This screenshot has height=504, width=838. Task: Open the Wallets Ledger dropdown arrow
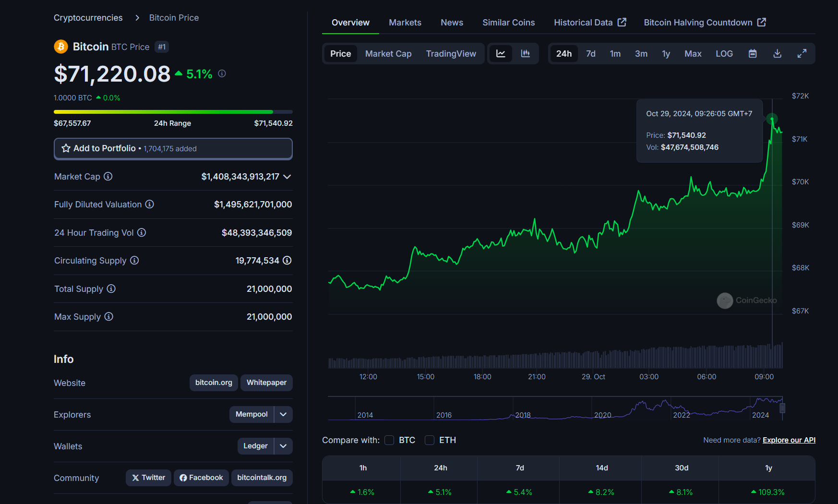(283, 446)
